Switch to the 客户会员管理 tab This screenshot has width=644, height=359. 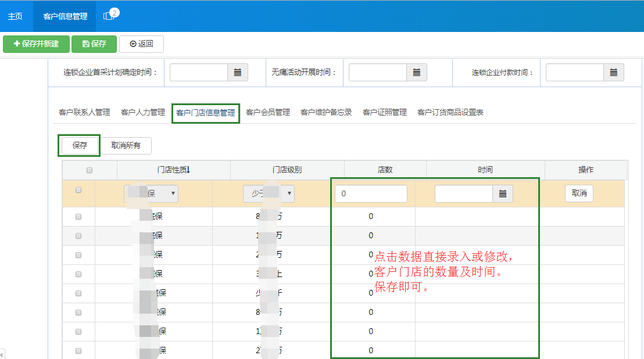pos(269,113)
